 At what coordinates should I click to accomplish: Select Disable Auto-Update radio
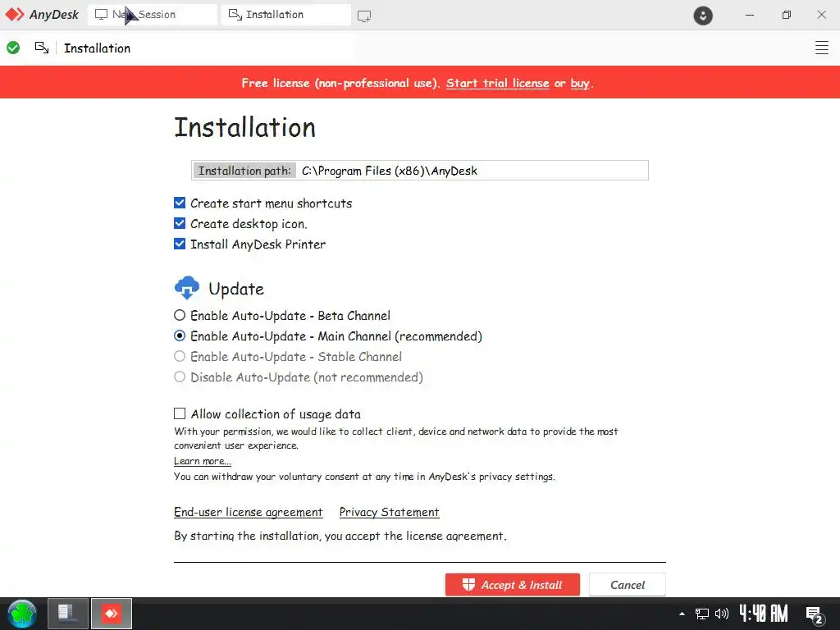pos(180,377)
